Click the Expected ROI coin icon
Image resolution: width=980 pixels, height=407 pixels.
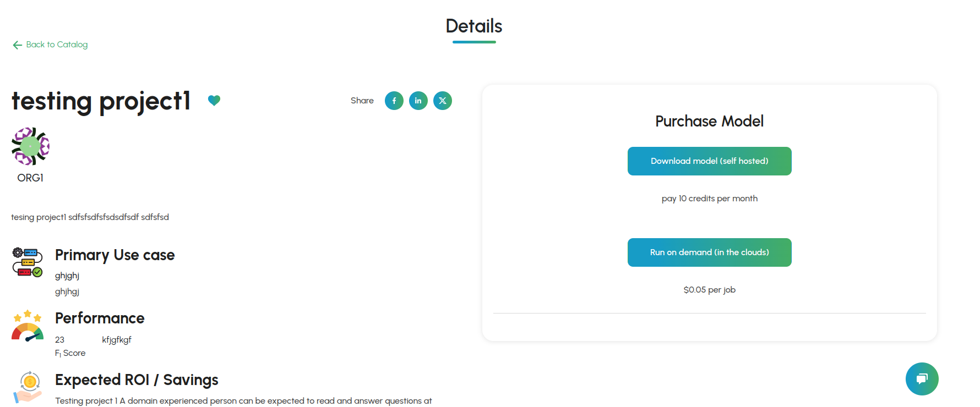[28, 387]
